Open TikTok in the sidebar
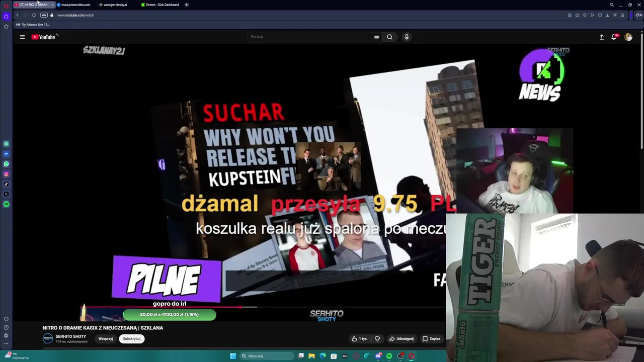This screenshot has height=362, width=644. coord(6,184)
